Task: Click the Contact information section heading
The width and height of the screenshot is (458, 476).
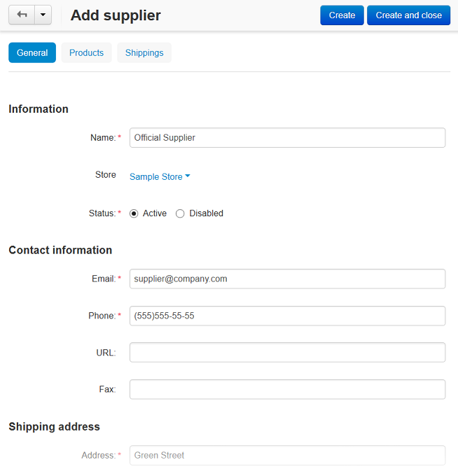Action: 60,250
